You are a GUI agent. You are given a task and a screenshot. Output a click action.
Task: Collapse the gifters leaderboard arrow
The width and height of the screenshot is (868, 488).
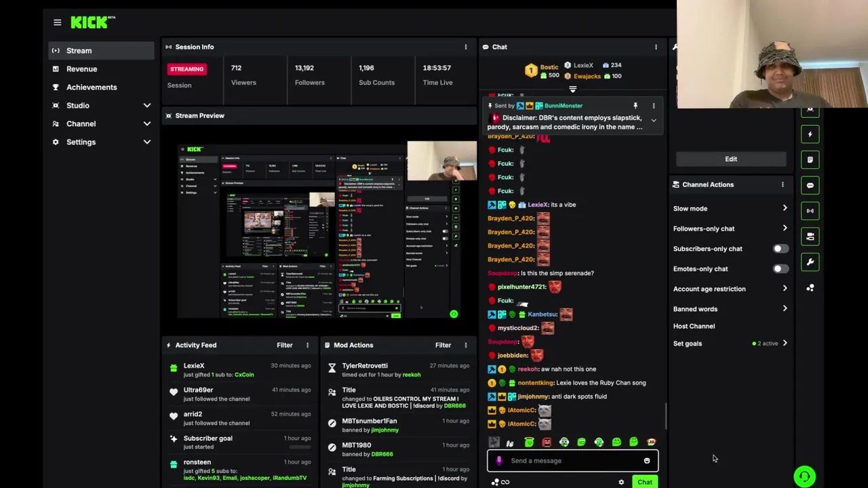[x=572, y=89]
